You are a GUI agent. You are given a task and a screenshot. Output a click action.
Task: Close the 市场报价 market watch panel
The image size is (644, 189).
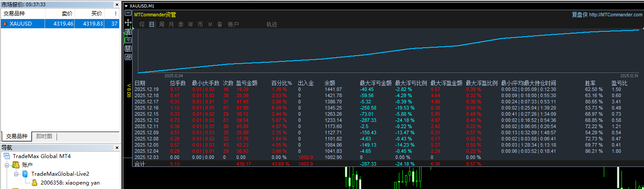[x=117, y=4]
